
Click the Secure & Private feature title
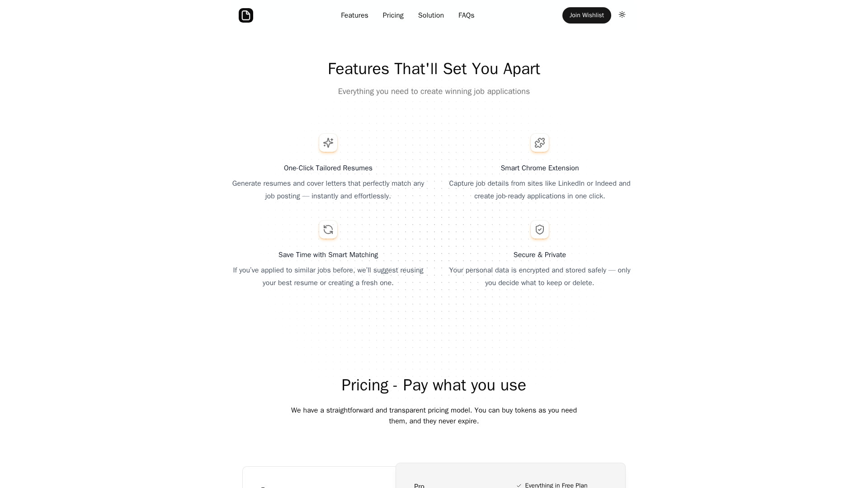540,255
